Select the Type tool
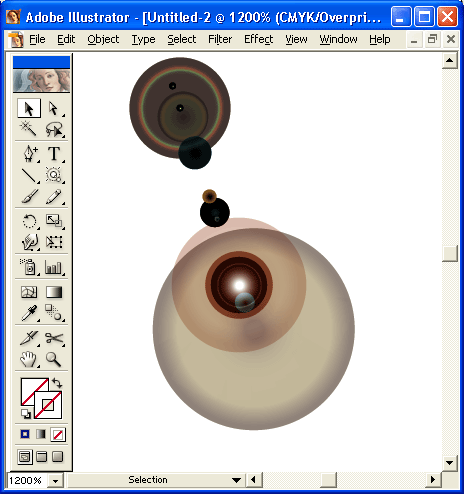Screen dimensions: 464x494 [x=54, y=154]
